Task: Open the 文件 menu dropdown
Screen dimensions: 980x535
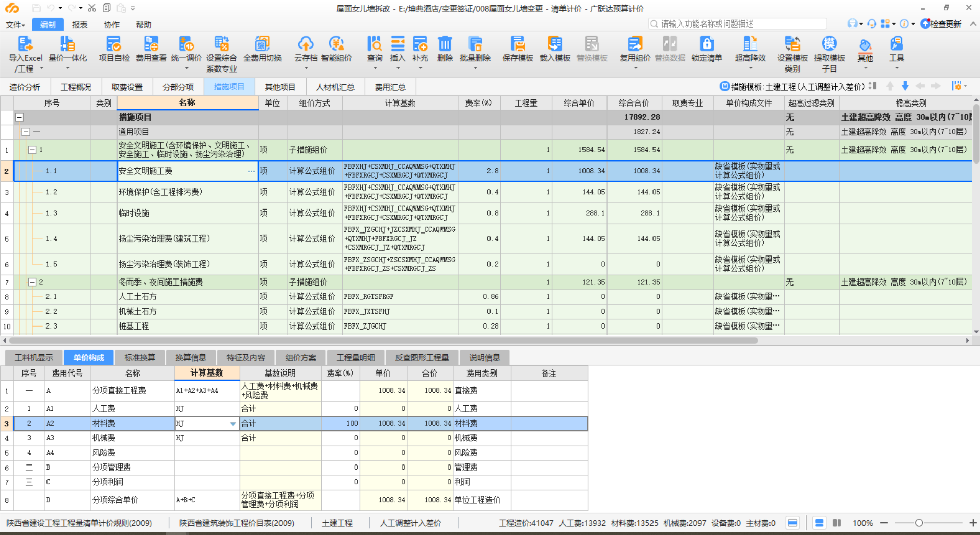Action: coord(15,25)
